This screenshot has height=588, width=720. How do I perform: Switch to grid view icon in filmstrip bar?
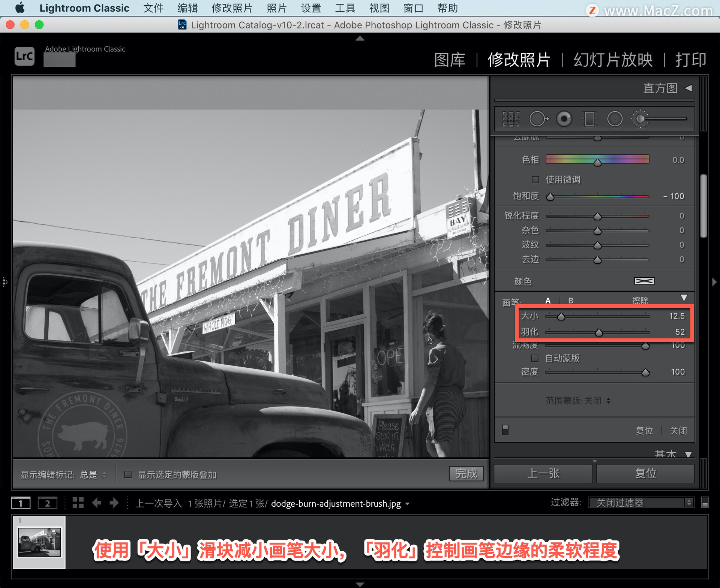click(78, 503)
